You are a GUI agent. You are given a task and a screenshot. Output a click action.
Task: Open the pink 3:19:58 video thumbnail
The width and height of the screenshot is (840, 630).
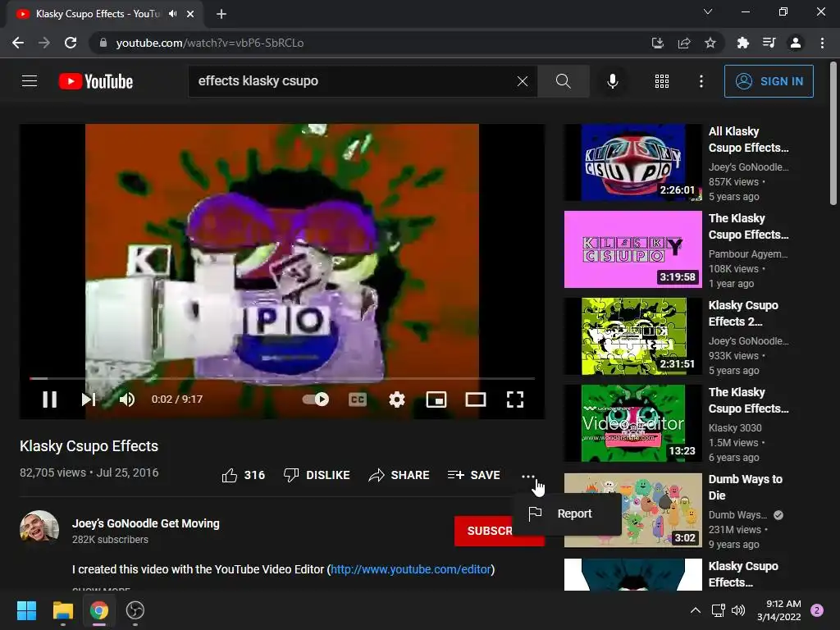click(633, 249)
